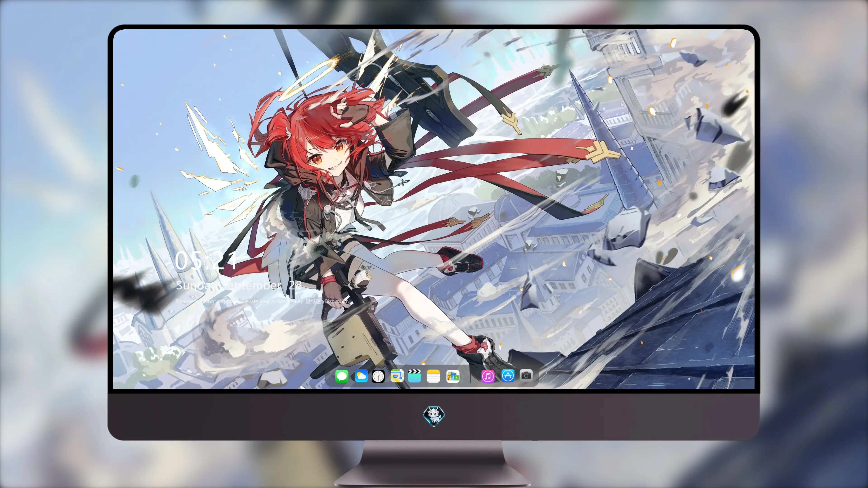The image size is (868, 488).
Task: Launch the pink iTunes music app
Action: click(x=488, y=376)
